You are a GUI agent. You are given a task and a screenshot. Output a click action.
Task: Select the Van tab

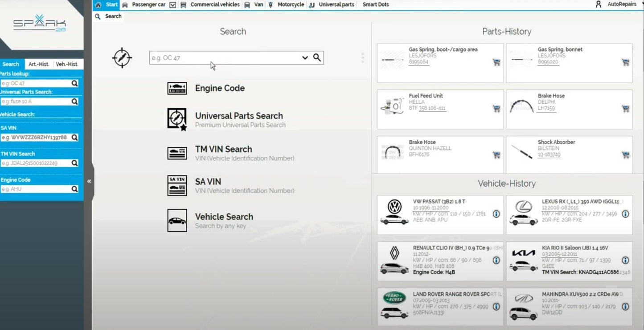pos(258,4)
